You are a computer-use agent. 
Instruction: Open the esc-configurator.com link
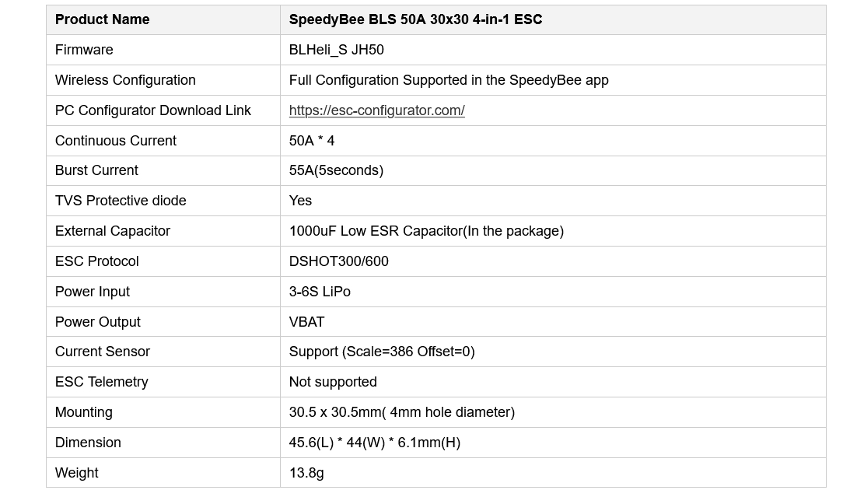(376, 110)
